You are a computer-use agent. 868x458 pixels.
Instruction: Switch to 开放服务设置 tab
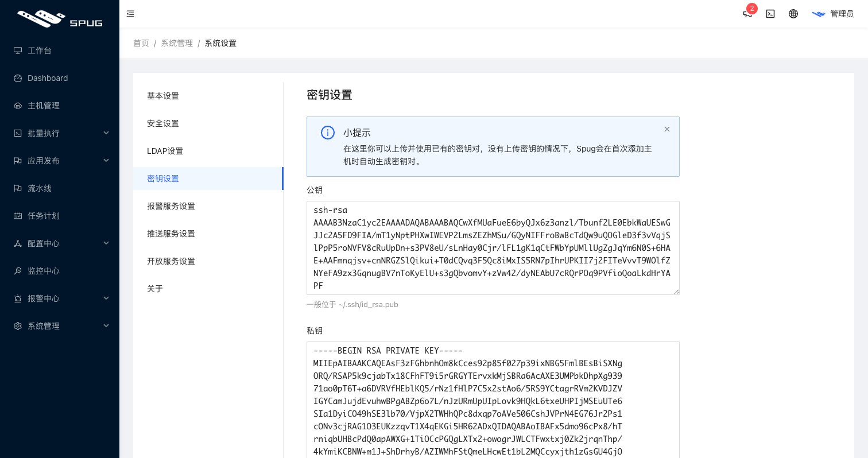[208, 261]
